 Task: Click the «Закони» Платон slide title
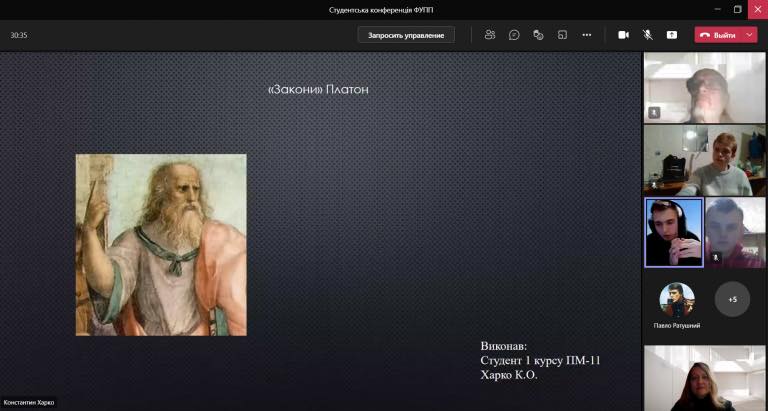[318, 90]
